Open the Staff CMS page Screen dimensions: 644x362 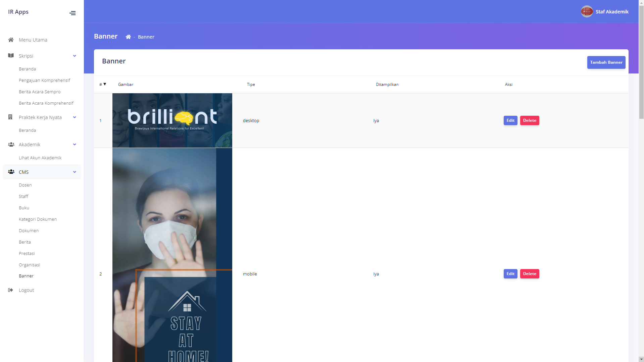coord(23,196)
